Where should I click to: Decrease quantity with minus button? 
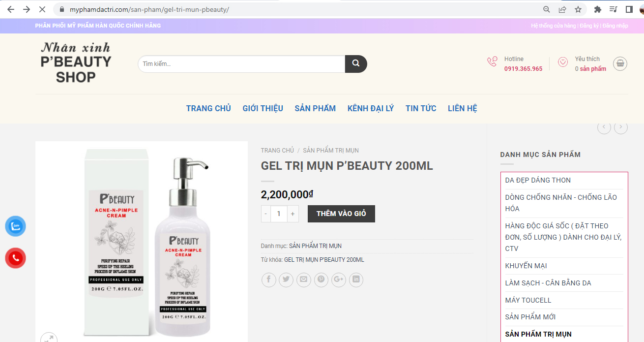point(266,214)
